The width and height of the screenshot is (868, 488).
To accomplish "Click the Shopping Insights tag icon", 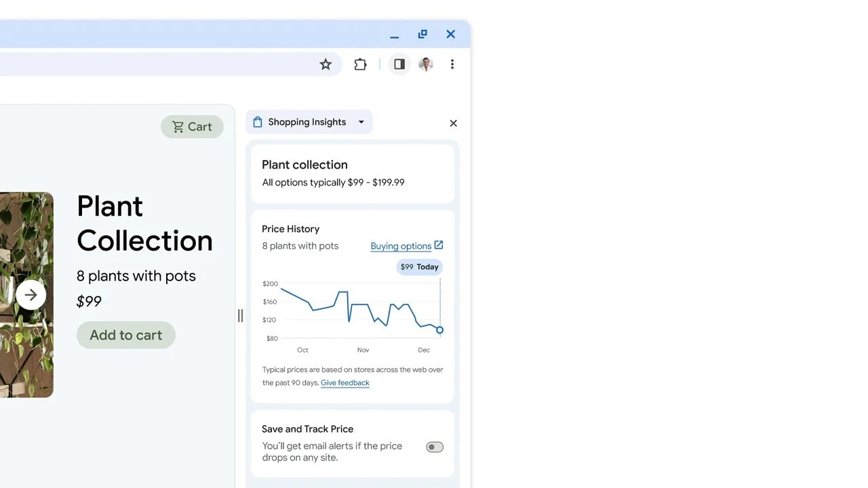I will click(257, 121).
